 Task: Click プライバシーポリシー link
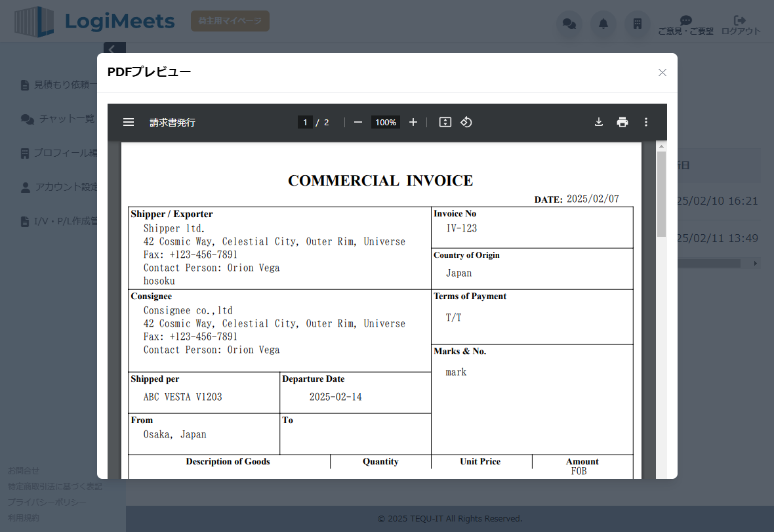(x=47, y=502)
